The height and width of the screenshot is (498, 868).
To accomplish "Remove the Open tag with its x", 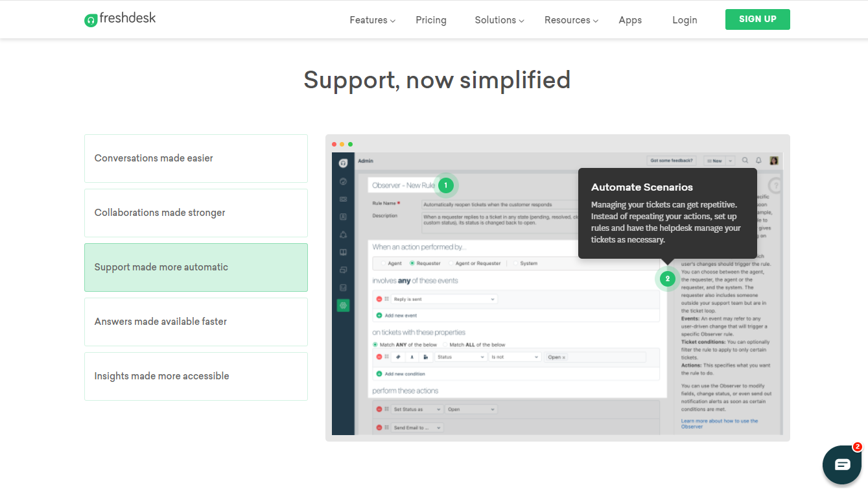I will 564,357.
